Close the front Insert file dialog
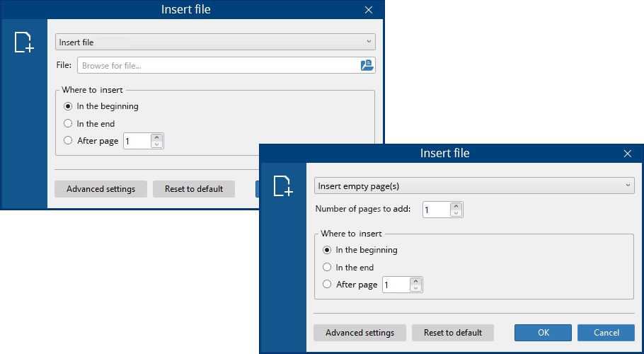The width and height of the screenshot is (644, 354). (x=627, y=154)
